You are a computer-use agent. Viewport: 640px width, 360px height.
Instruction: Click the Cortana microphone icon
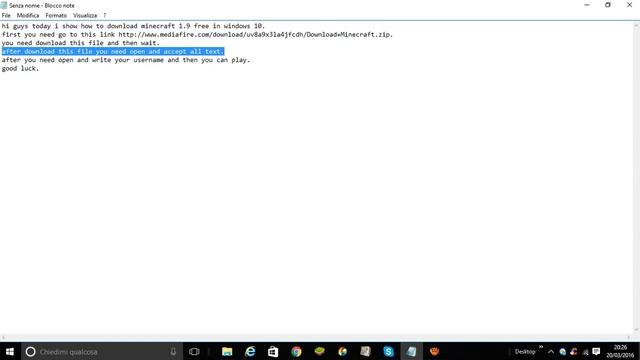tap(173, 351)
